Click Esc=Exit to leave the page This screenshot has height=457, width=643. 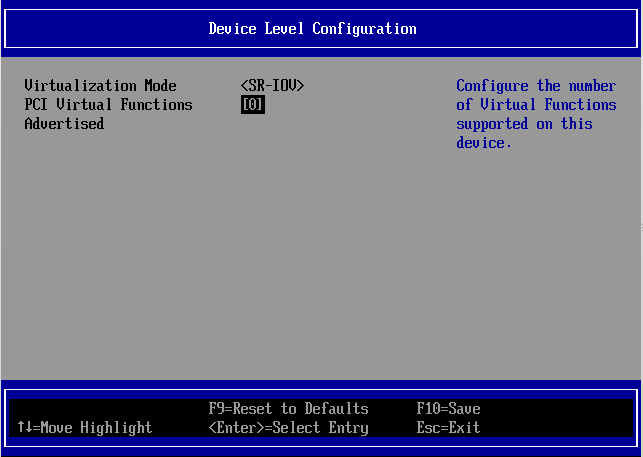[x=448, y=428]
